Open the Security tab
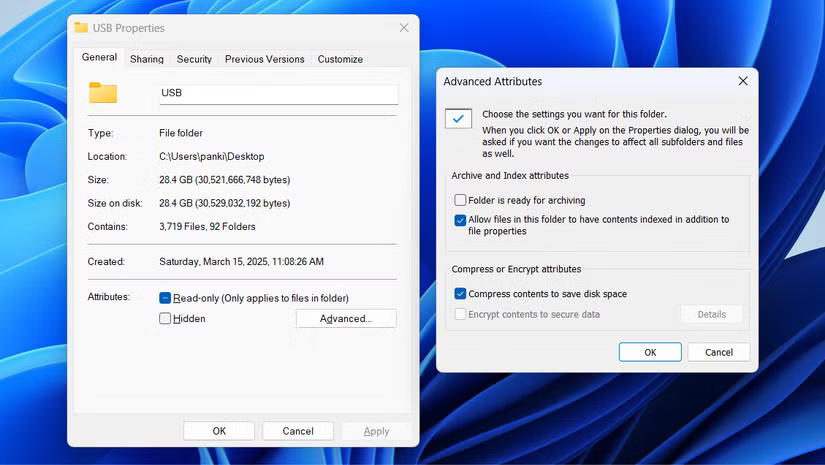Viewport: 825px width, 465px height. [194, 59]
